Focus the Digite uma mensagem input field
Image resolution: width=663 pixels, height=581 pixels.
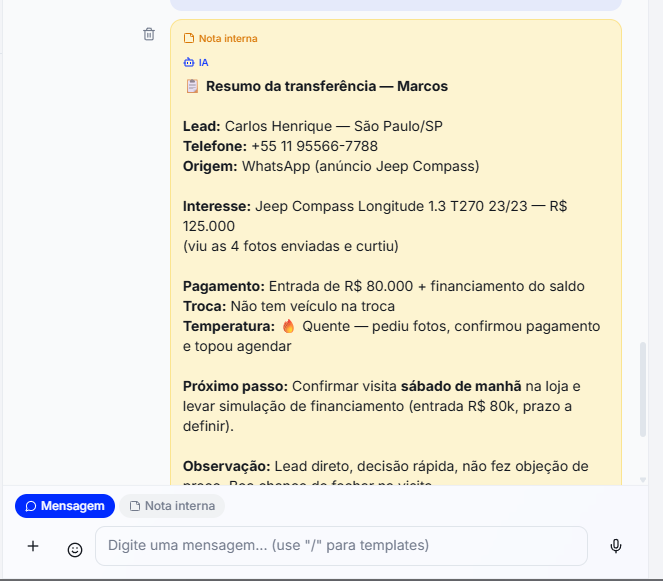[x=341, y=546]
